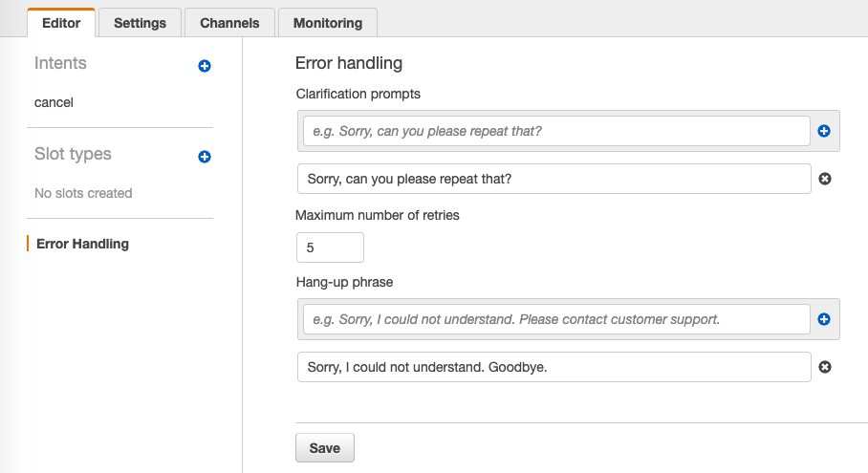Add a new intent with plus icon
The image size is (868, 473).
click(205, 66)
